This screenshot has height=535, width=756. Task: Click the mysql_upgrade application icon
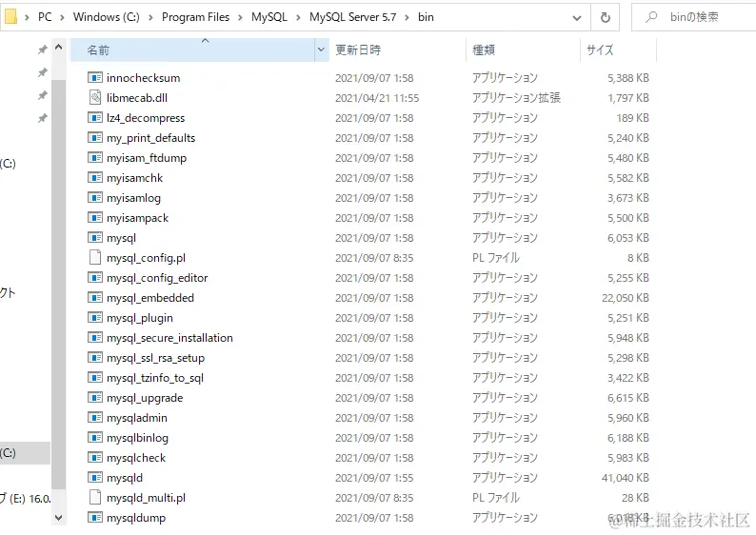point(95,398)
